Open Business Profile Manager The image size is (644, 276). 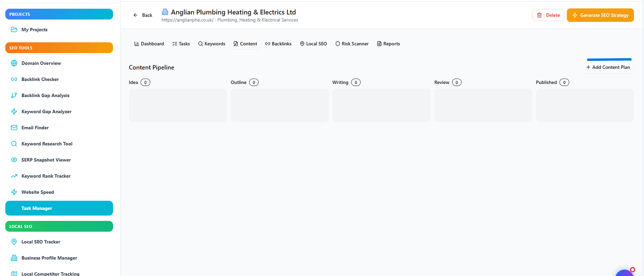click(x=59, y=258)
